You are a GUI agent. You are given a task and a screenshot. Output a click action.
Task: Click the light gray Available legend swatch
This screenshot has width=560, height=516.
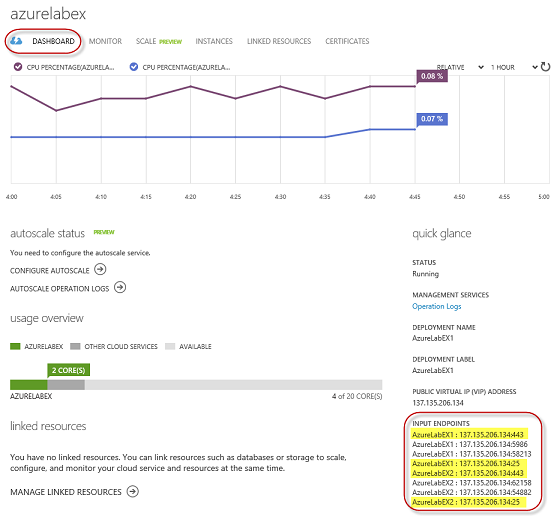point(170,346)
